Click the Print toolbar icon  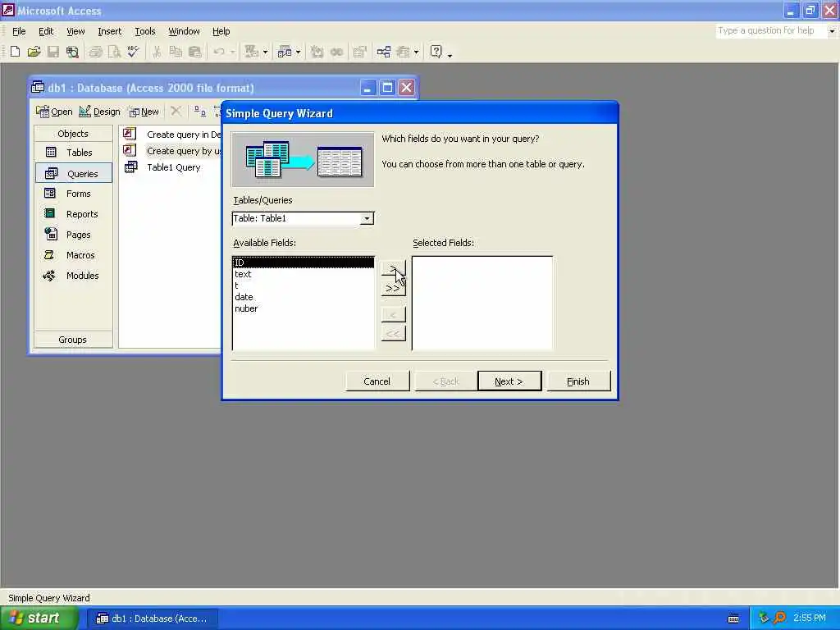[96, 52]
